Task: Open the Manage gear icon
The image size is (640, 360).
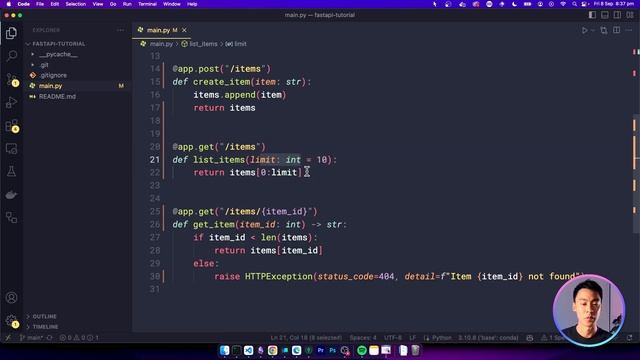Action: pos(11,321)
